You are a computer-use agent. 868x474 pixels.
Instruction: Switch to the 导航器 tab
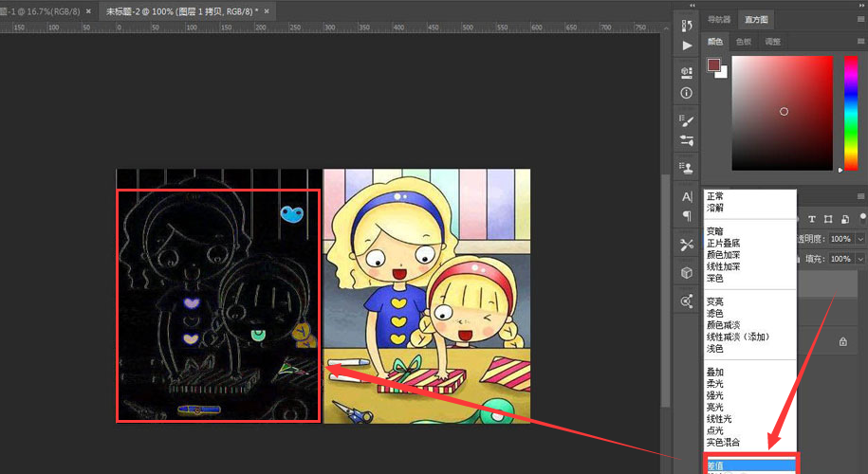point(719,19)
